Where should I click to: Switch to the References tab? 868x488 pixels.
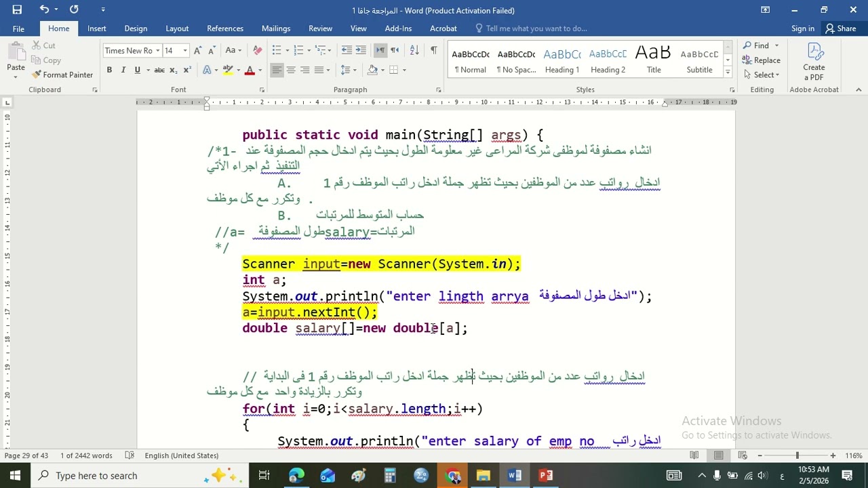(x=225, y=28)
